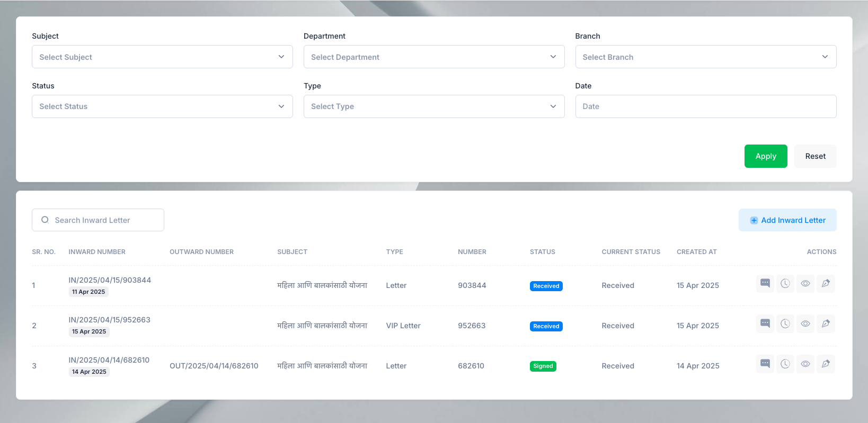View letter 952663 using eye icon

click(805, 323)
